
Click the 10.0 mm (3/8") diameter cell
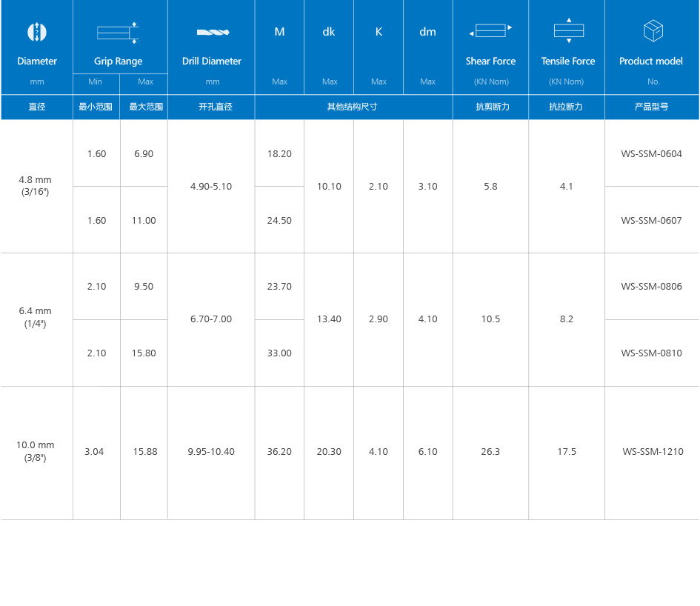pyautogui.click(x=36, y=451)
